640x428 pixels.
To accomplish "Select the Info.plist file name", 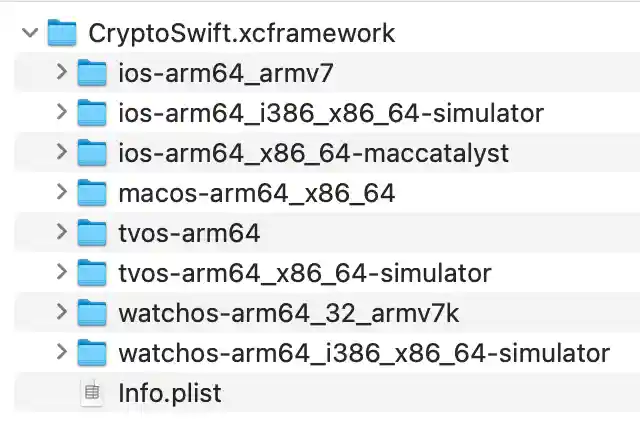I will 169,393.
